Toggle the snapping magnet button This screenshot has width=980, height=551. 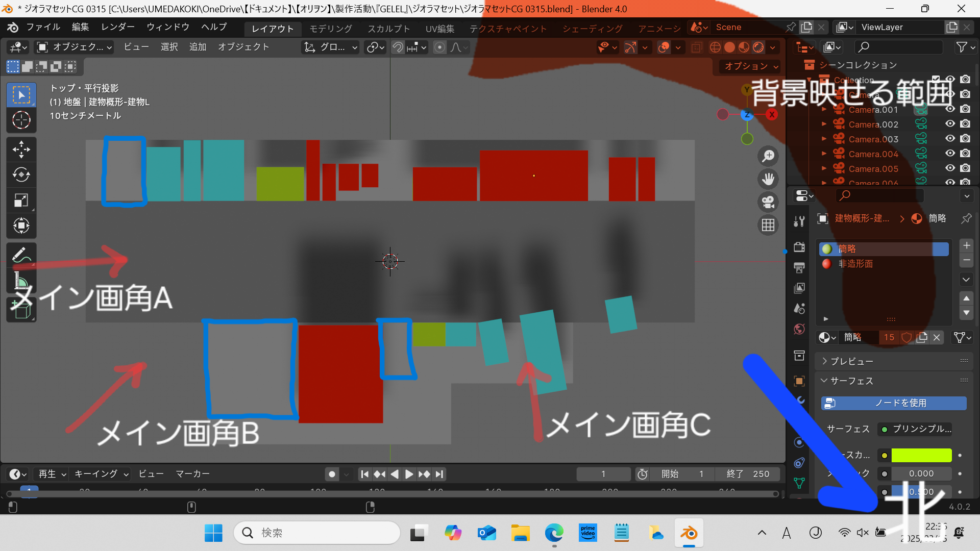point(398,47)
